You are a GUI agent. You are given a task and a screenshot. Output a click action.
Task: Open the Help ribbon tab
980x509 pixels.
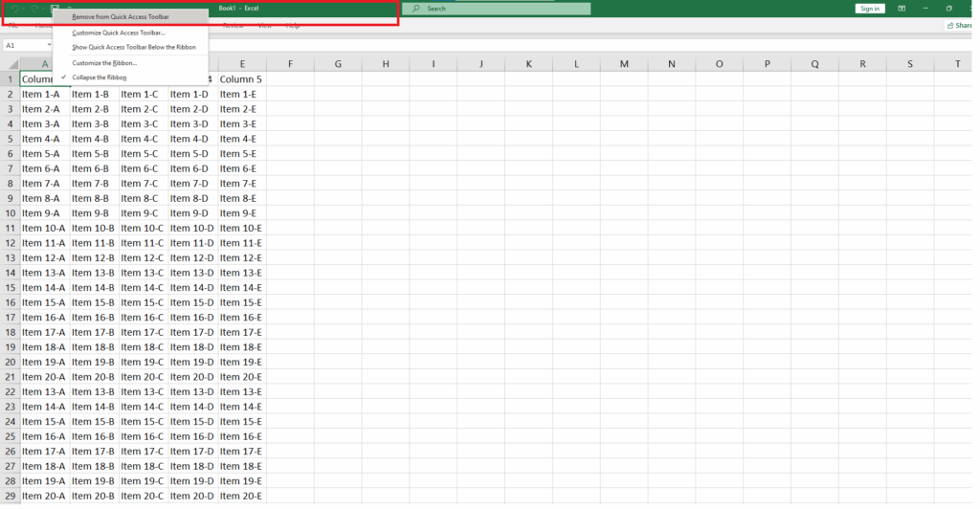(x=293, y=26)
